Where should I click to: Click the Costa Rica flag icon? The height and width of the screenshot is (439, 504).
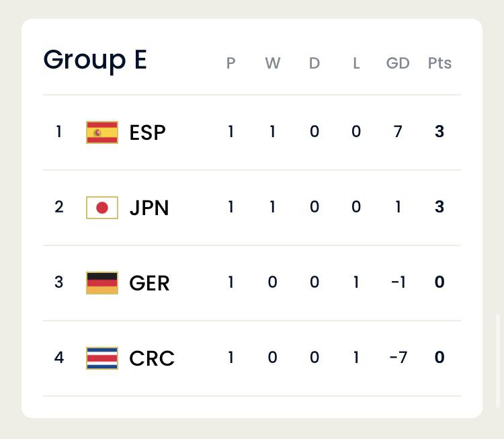[x=102, y=358]
